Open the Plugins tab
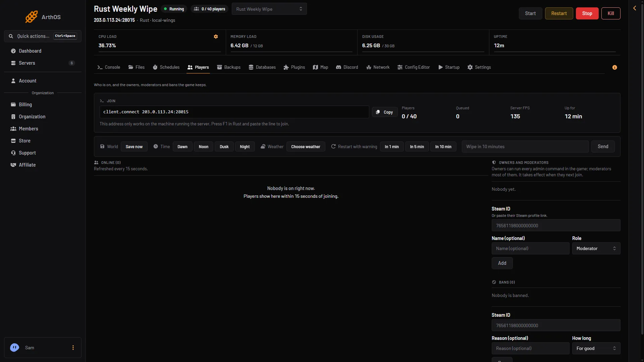Viewport: 644px width, 362px height. [x=294, y=67]
